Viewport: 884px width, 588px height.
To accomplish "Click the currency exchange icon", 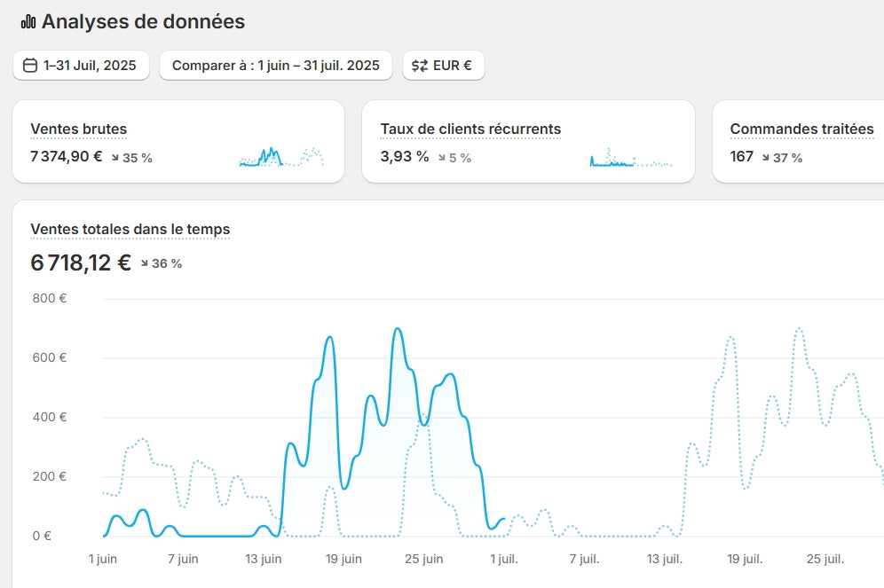I will [x=420, y=66].
